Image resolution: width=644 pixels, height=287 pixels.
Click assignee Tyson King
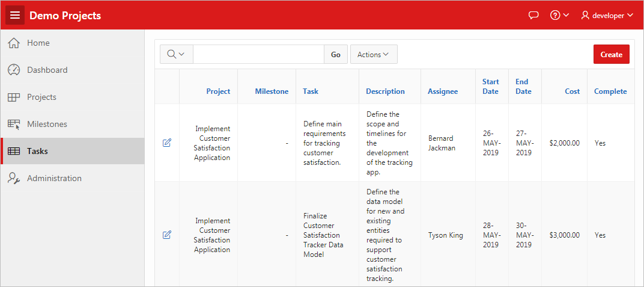click(x=445, y=235)
